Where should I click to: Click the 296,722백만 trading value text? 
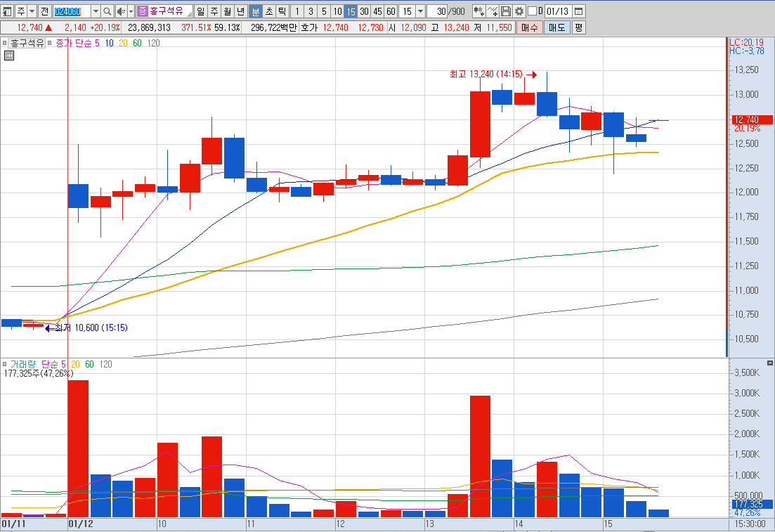coord(273,27)
